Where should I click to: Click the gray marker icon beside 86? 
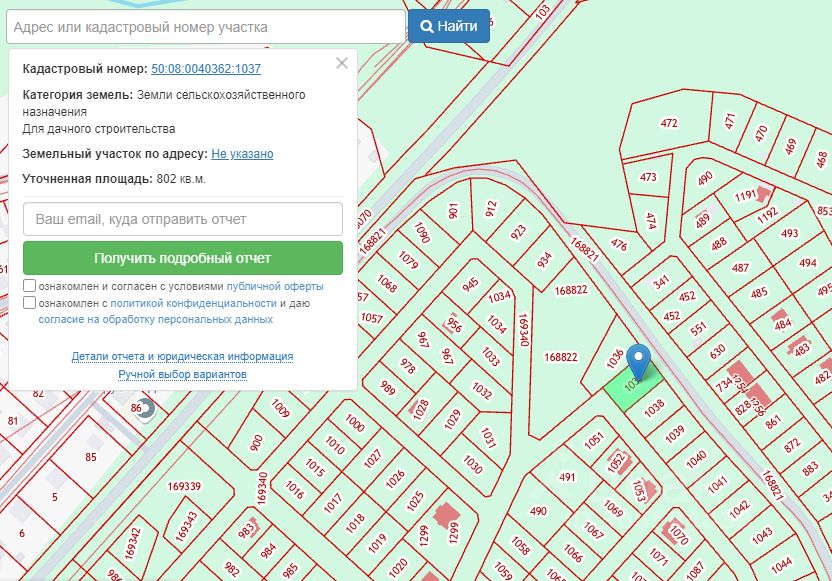tap(147, 407)
